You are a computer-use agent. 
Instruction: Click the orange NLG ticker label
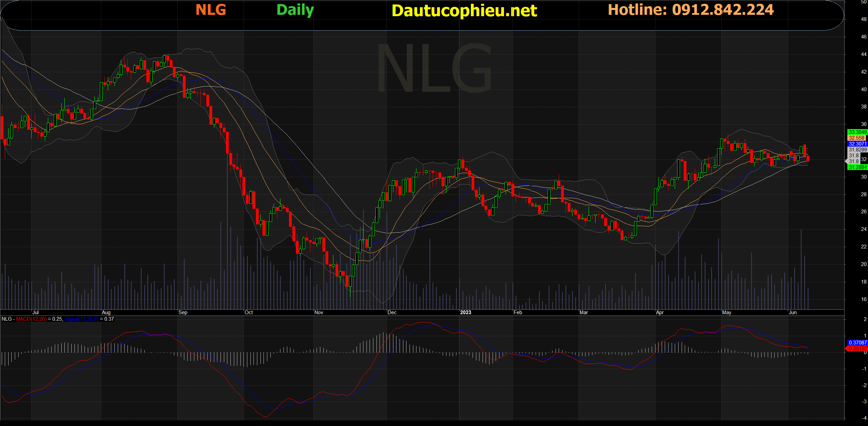click(211, 10)
